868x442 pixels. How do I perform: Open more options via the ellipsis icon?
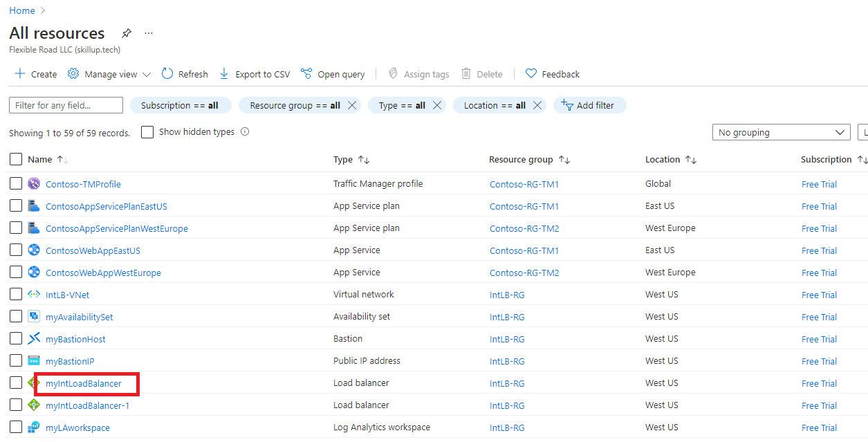(x=148, y=33)
